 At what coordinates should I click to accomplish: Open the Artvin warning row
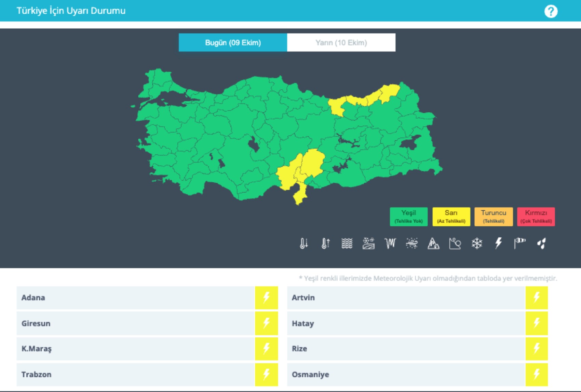pyautogui.click(x=406, y=298)
